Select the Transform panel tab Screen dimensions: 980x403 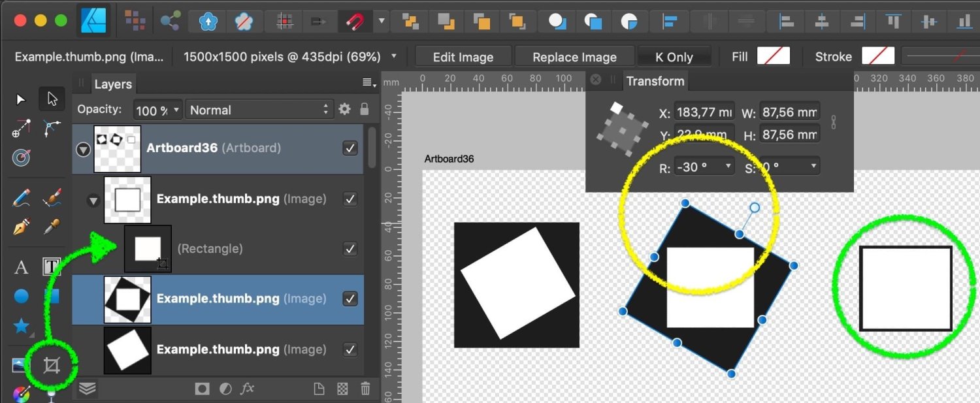[x=655, y=81]
